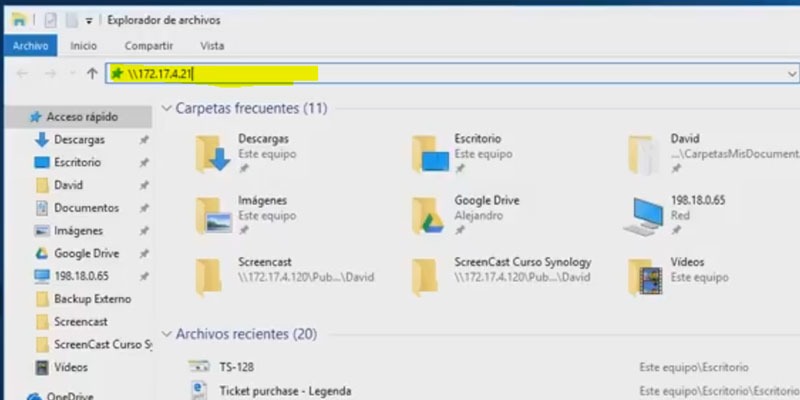Click TS-128 location Este equipo\Escritorio
The image size is (800, 400).
click(694, 367)
